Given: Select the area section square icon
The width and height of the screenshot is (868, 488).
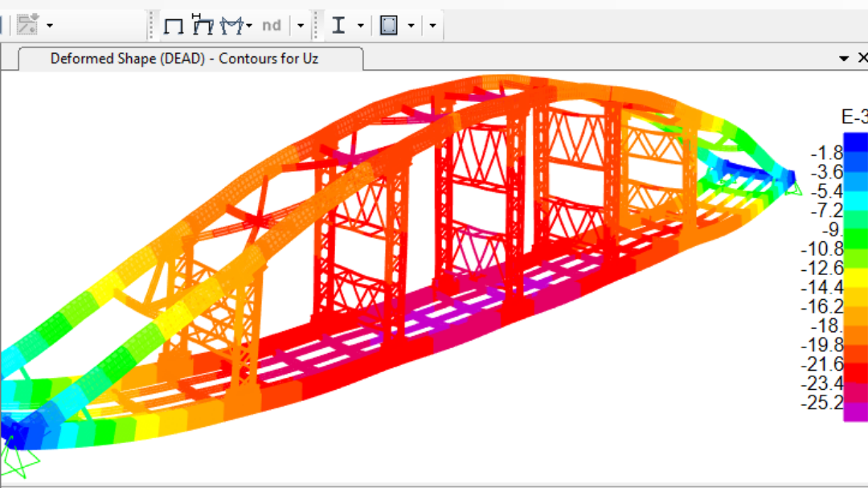Looking at the screenshot, I should click(x=389, y=26).
